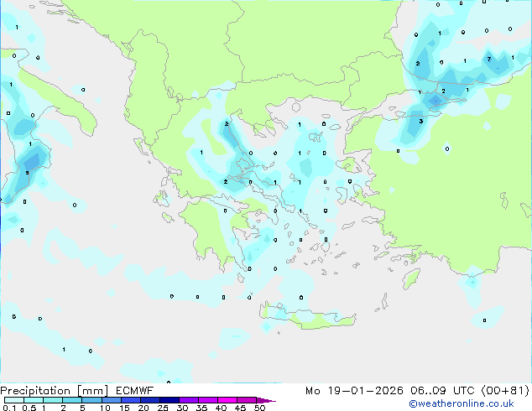Click the legend label '25'
Viewport: 532px width, 411px height.
click(x=163, y=408)
